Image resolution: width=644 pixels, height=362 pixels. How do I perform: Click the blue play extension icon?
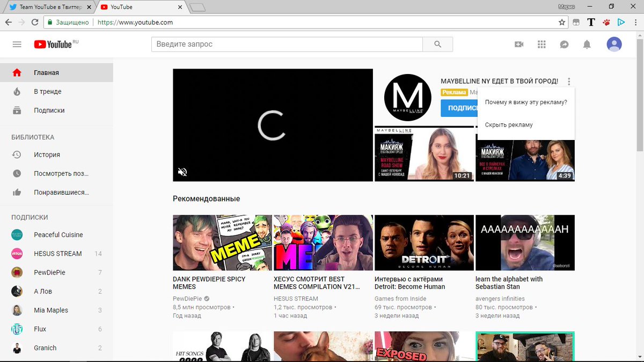click(x=621, y=23)
